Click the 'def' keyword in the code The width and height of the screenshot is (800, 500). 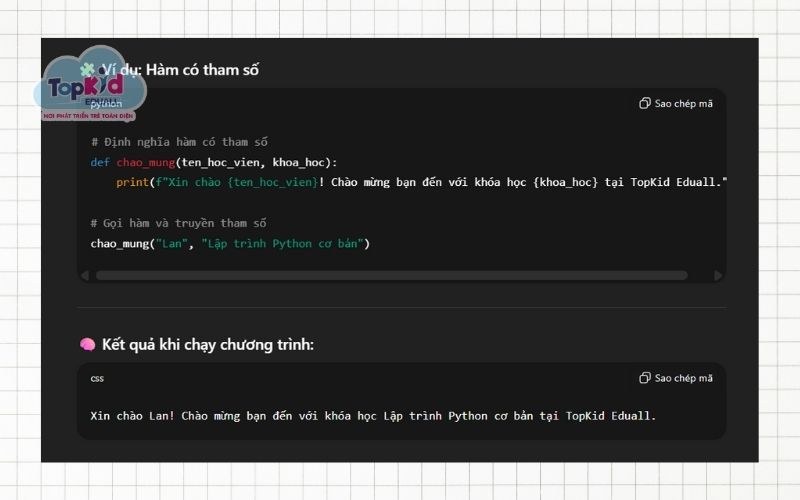(x=100, y=162)
